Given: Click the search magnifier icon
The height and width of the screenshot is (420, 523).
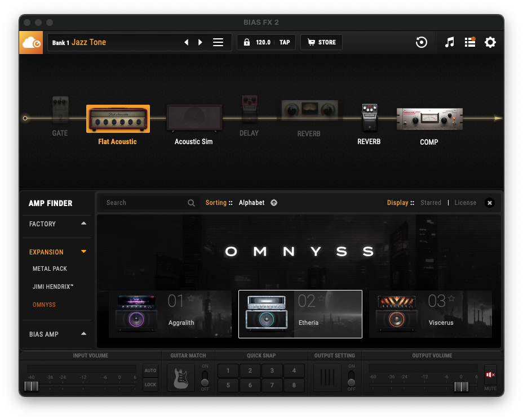Looking at the screenshot, I should click(x=191, y=203).
